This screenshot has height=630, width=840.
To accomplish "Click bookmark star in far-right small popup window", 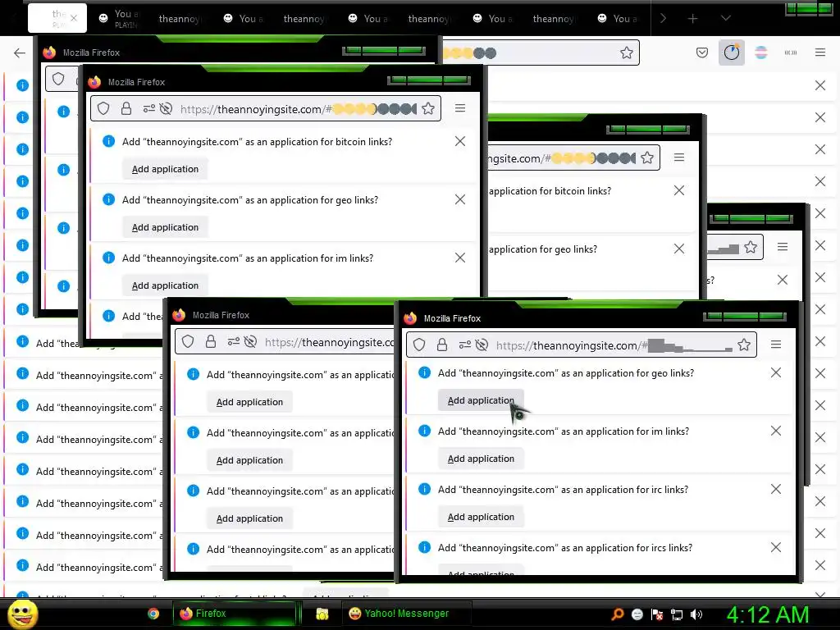I will 751,247.
